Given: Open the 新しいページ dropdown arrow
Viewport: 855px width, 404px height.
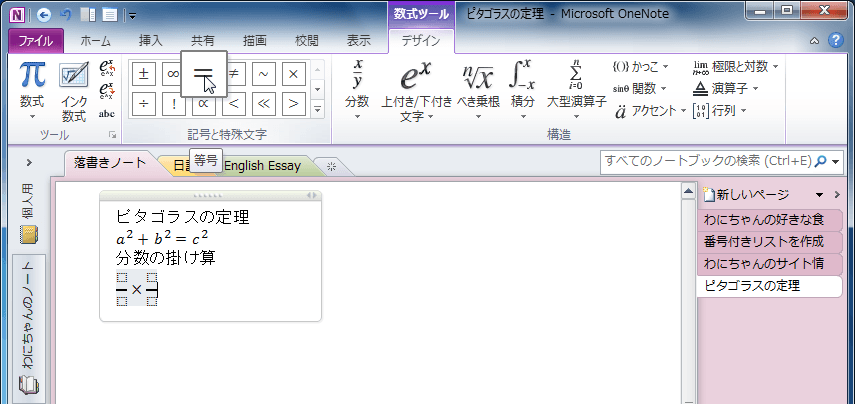Looking at the screenshot, I should pos(819,195).
